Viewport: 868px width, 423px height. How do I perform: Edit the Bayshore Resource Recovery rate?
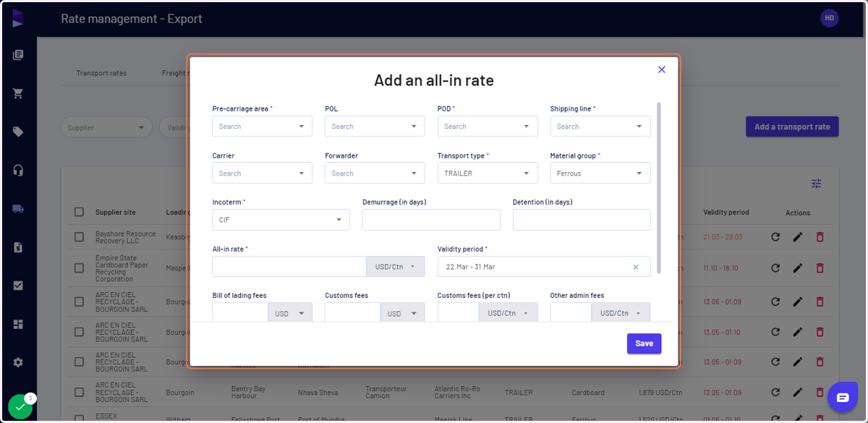pyautogui.click(x=797, y=237)
